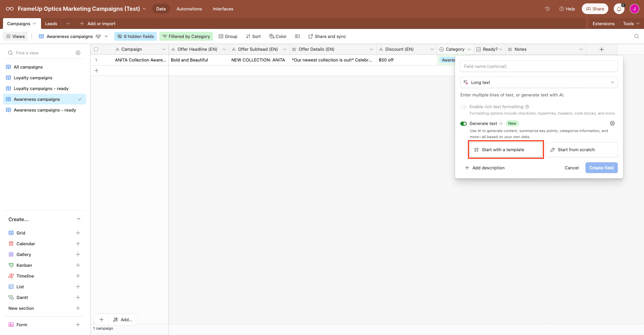Click Start with a template
Viewport: 644px width, 335px height.
(x=506, y=150)
